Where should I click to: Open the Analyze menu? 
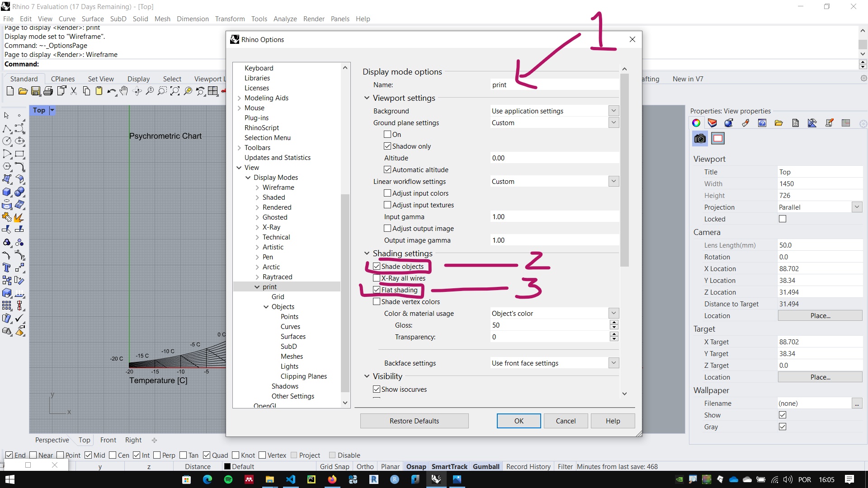285,19
